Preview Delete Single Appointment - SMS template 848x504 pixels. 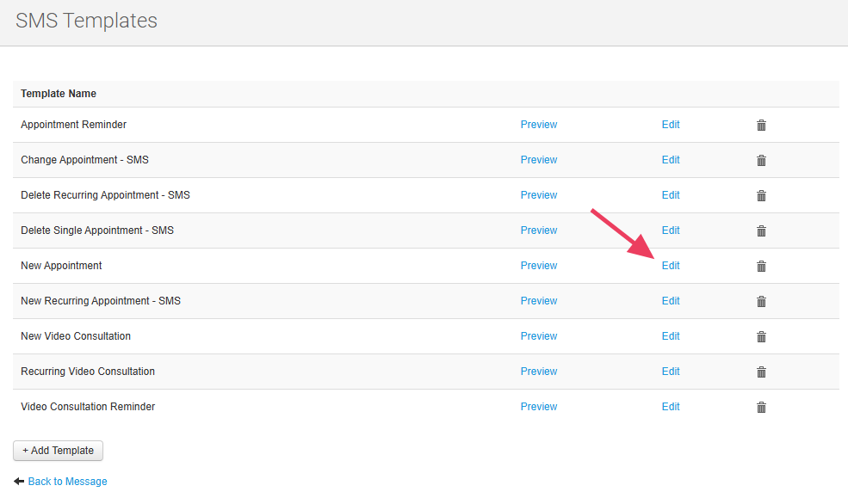coord(539,230)
